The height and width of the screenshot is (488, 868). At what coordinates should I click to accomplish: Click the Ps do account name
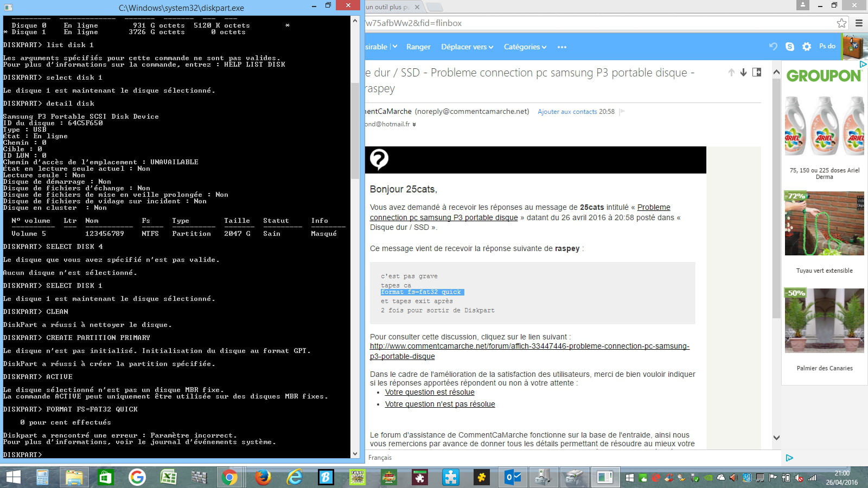pyautogui.click(x=827, y=46)
